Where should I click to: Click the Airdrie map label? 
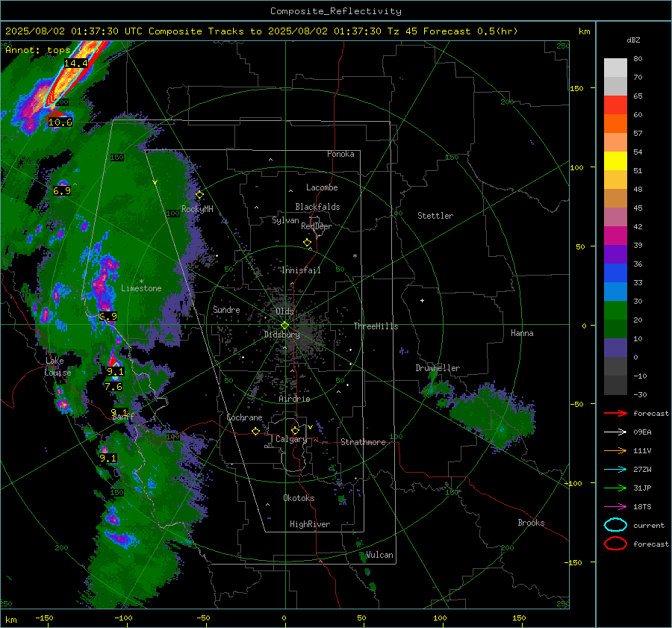click(x=294, y=399)
